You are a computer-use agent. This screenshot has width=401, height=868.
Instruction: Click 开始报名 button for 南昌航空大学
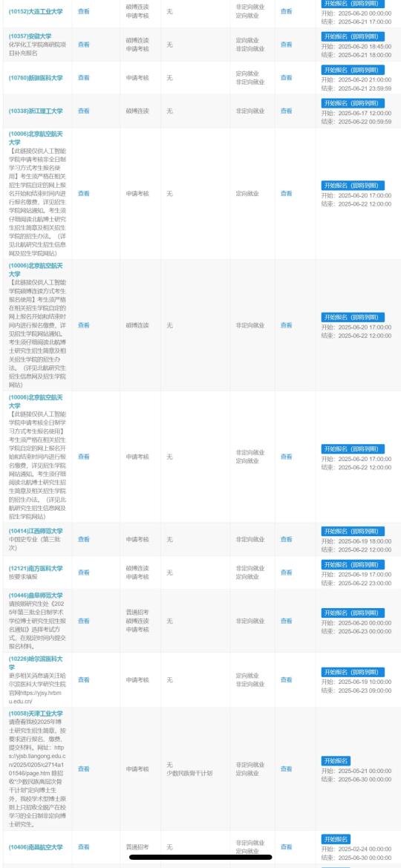click(x=336, y=839)
